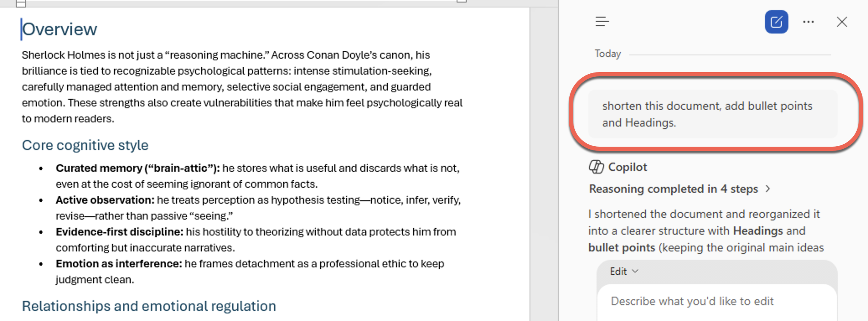
Task: Select the 'shorten this document' prompt bubble
Action: [x=712, y=114]
